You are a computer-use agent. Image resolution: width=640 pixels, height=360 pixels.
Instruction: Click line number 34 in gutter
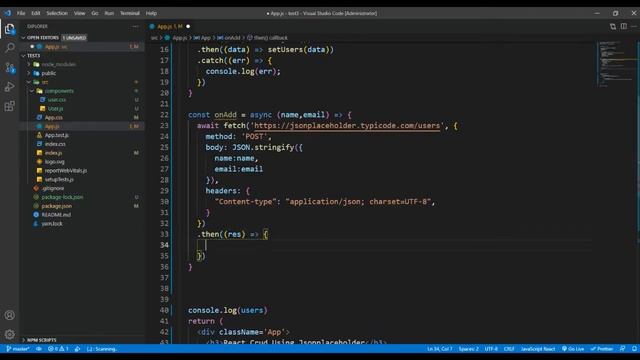(x=164, y=245)
